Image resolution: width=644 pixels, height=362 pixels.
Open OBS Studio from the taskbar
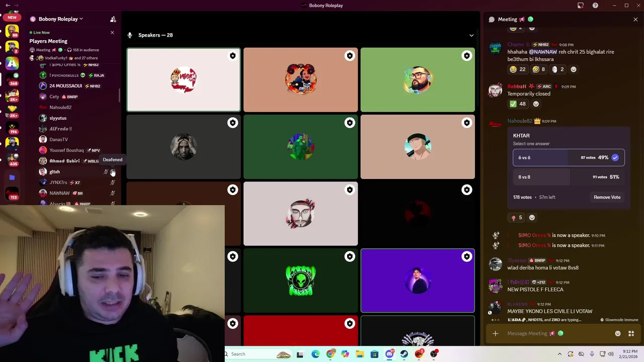(434, 354)
